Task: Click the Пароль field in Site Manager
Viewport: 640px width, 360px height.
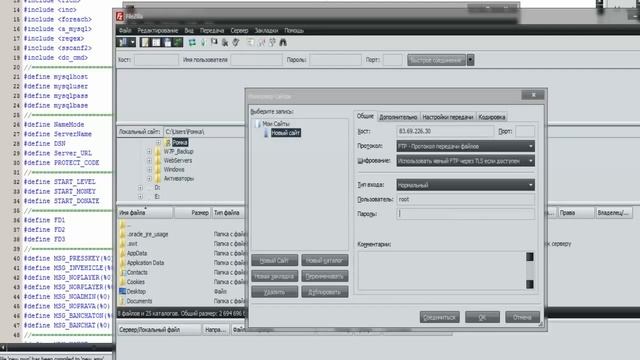Action: 465,213
